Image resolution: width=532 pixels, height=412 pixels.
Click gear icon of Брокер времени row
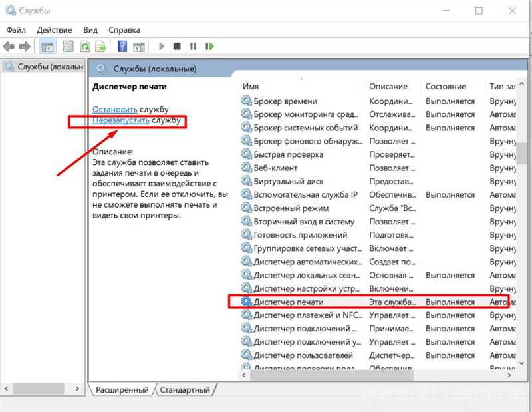[x=246, y=101]
